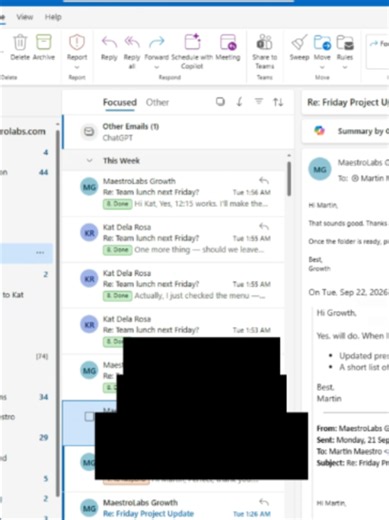The image size is (389, 520).
Task: Click the Done tag on 'One more thing' email
Action: 117,250
